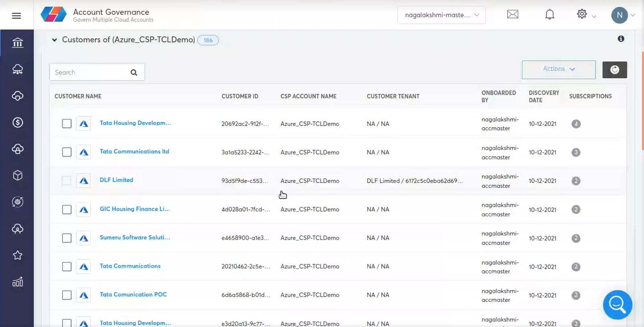View notifications via the bell icon
644x327 pixels.
coord(549,15)
